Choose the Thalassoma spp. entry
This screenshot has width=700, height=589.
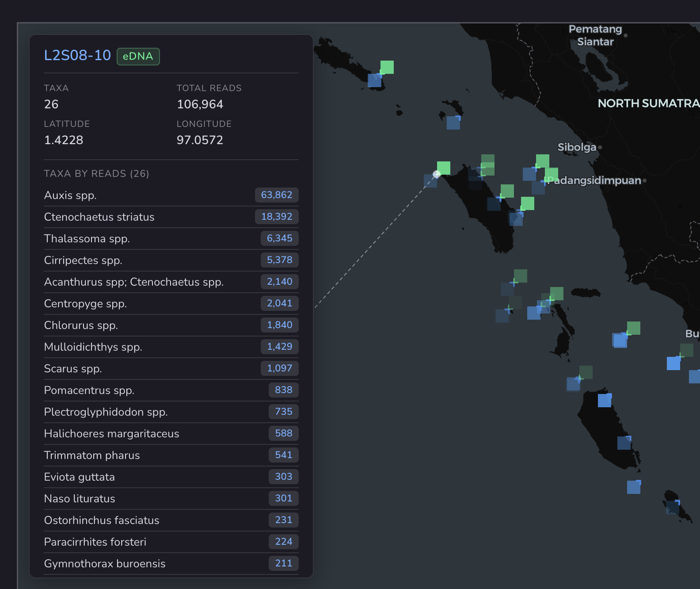[x=171, y=238]
